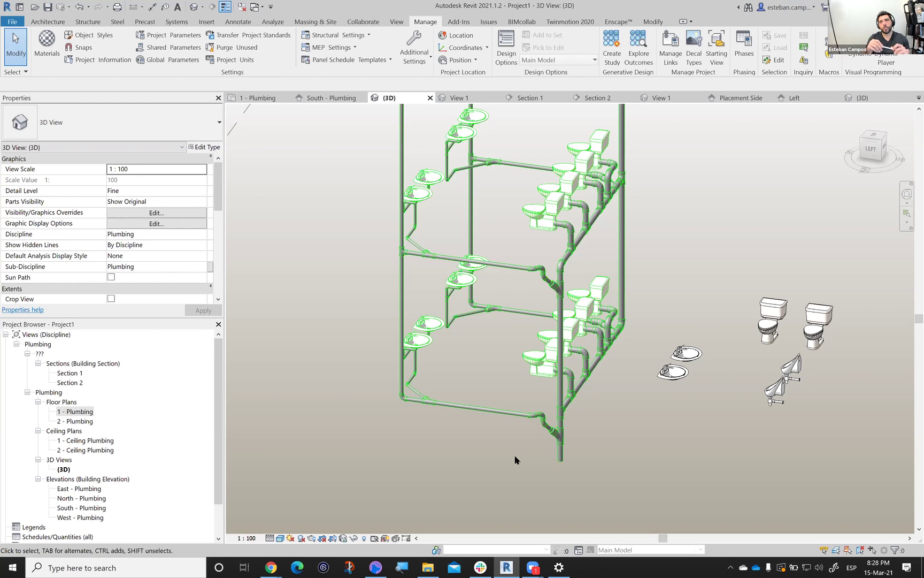The width and height of the screenshot is (924, 578).
Task: Open Revit from the Windows taskbar
Action: [506, 568]
